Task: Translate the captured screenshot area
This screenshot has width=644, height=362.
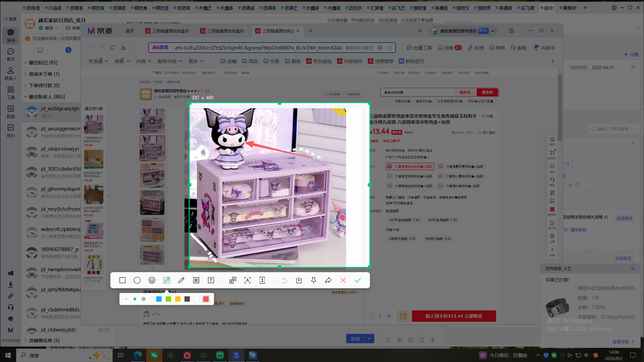Action: click(x=232, y=280)
